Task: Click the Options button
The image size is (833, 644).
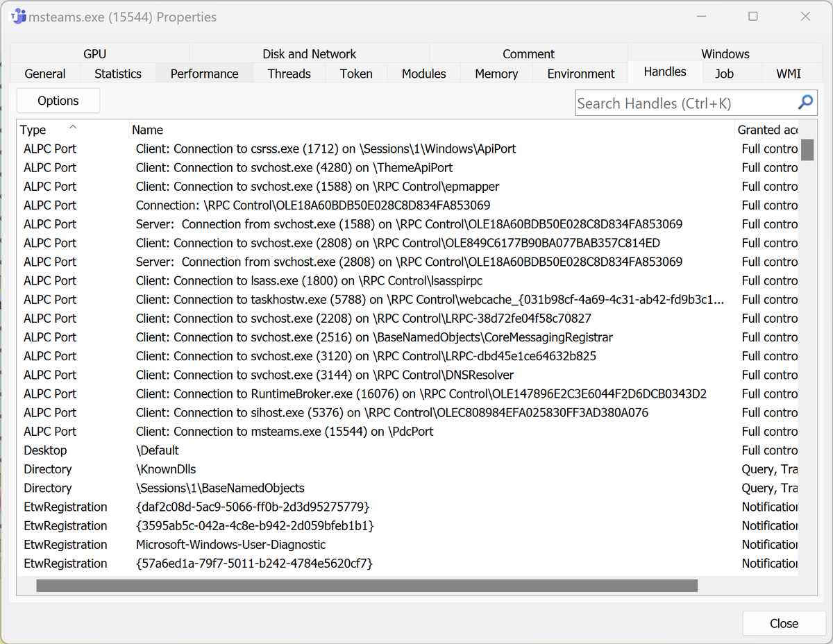Action: point(58,101)
